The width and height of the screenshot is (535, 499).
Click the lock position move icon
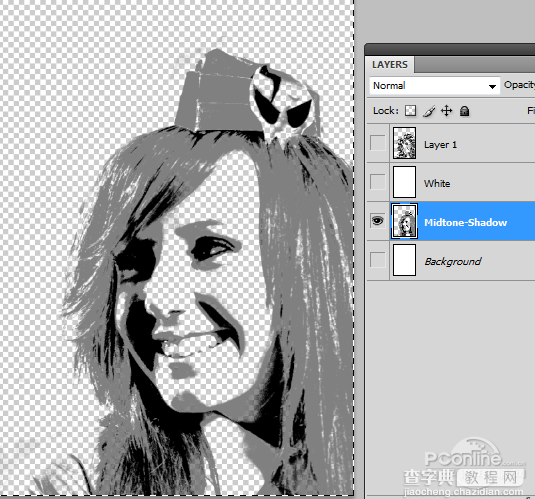coord(446,111)
